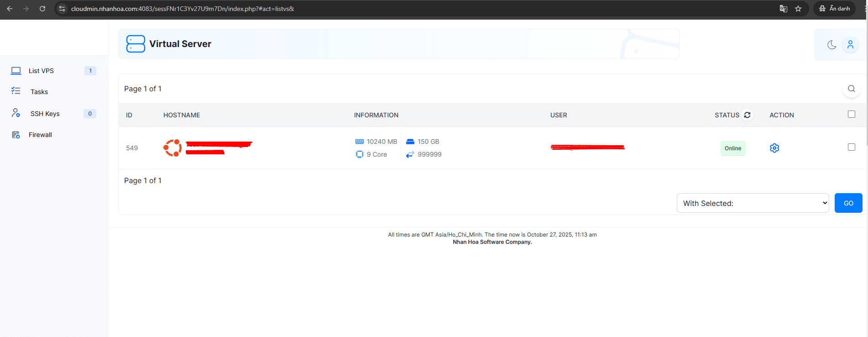
Task: Reload the page in browser
Action: tap(42, 9)
